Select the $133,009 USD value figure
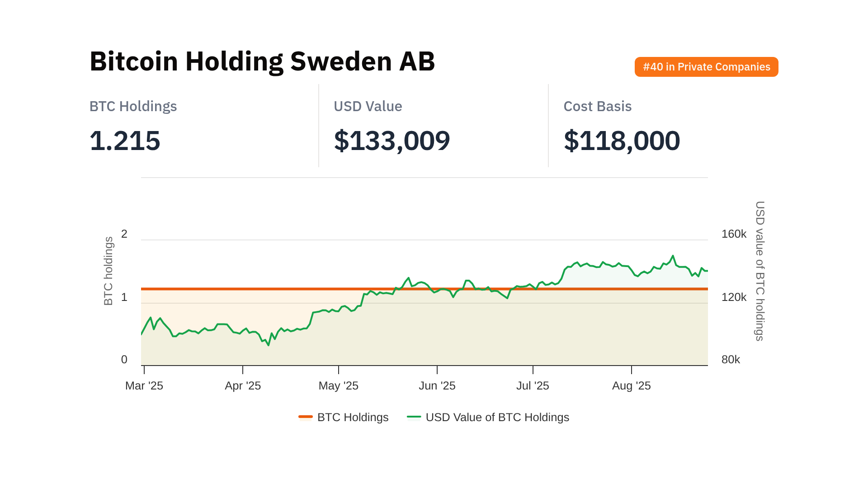Image resolution: width=868 pixels, height=488 pixels. [392, 141]
